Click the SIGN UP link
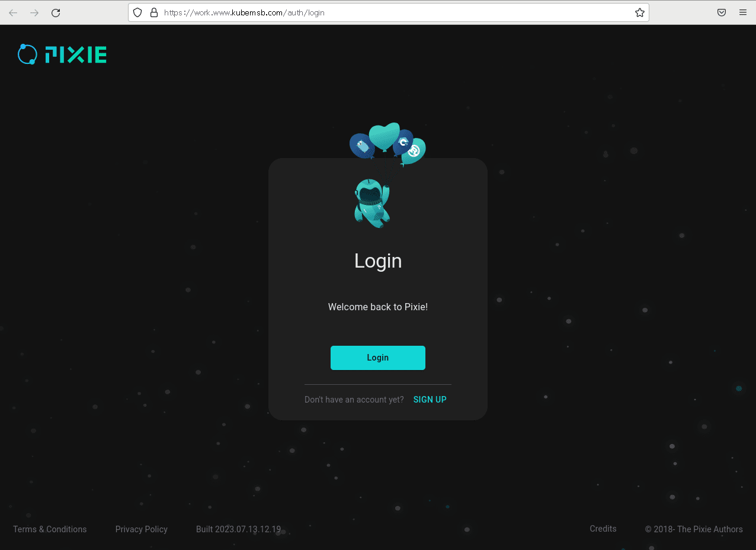This screenshot has width=756, height=550. 430,400
